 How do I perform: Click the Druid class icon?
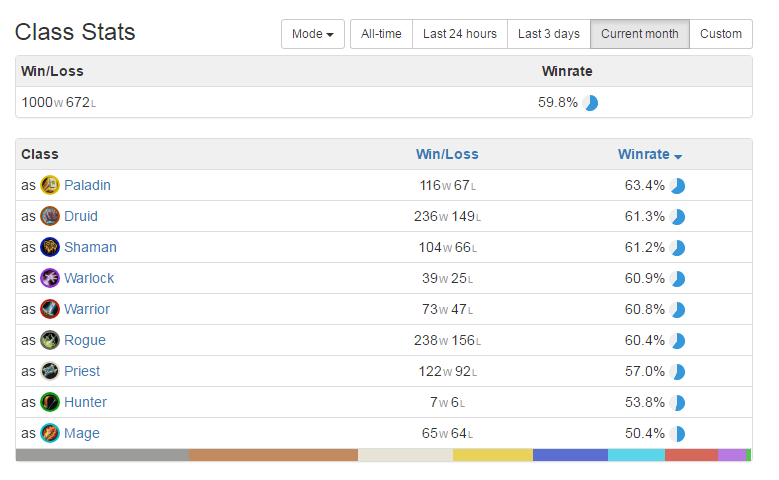point(50,216)
